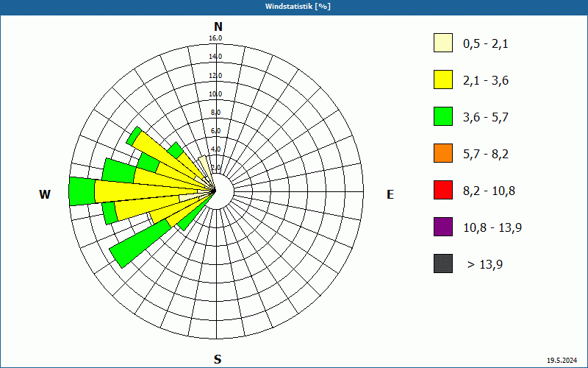Click the pale yellow 0,5 - 2,1 legend swatch
The width and height of the screenshot is (588, 368).
coord(443,43)
